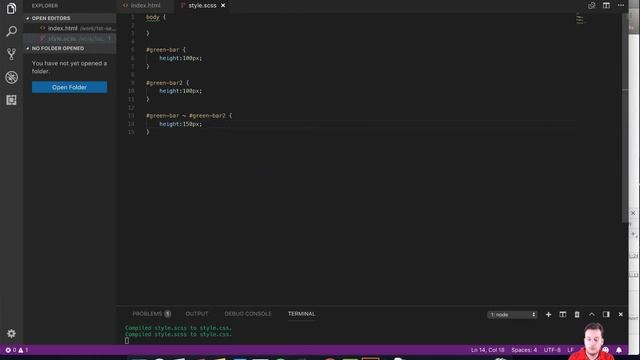Screen dimensions: 640x360
Task: Click '#green-bar2 {' selector line
Action: 168,82
